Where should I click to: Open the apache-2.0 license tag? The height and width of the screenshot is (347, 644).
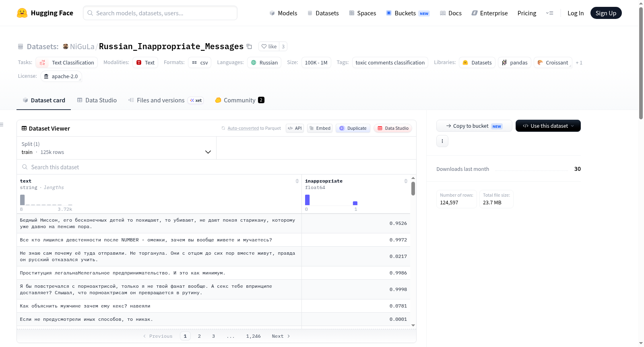click(x=61, y=76)
